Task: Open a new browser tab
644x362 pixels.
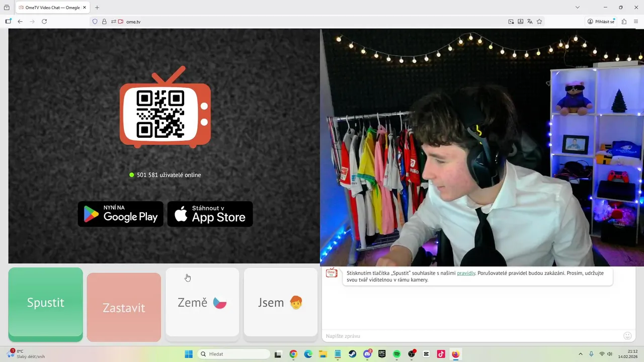Action: click(x=97, y=8)
